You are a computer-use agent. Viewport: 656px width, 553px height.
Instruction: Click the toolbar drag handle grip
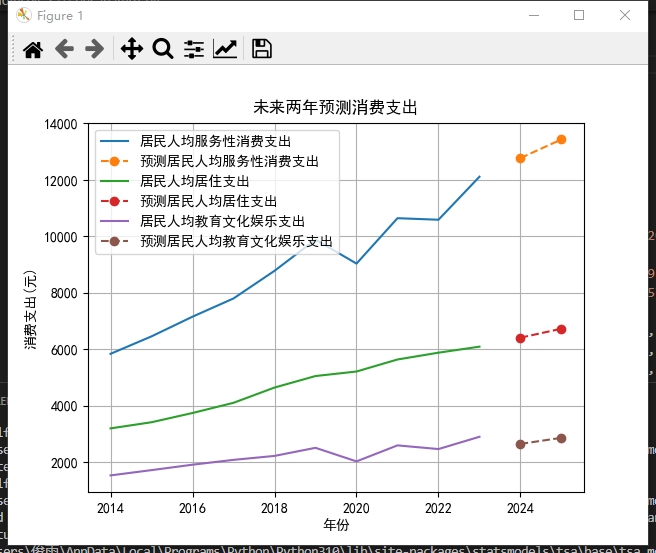(x=13, y=49)
